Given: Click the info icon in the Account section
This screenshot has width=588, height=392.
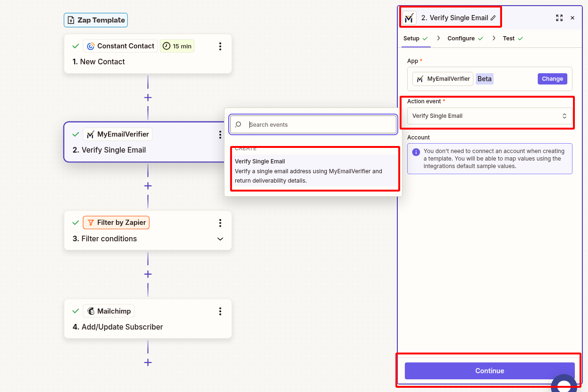Looking at the screenshot, I should click(x=416, y=151).
